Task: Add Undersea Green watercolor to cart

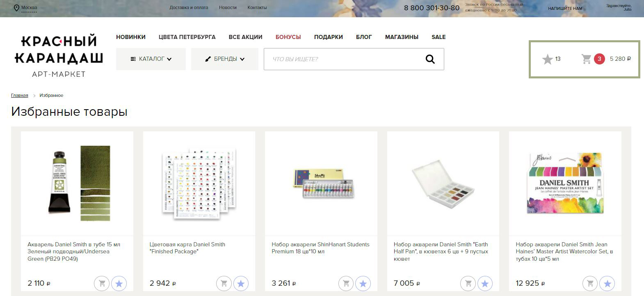Action: pyautogui.click(x=102, y=283)
